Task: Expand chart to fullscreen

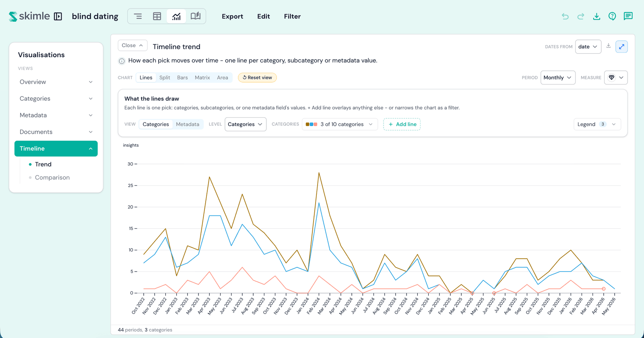Action: 621,47
